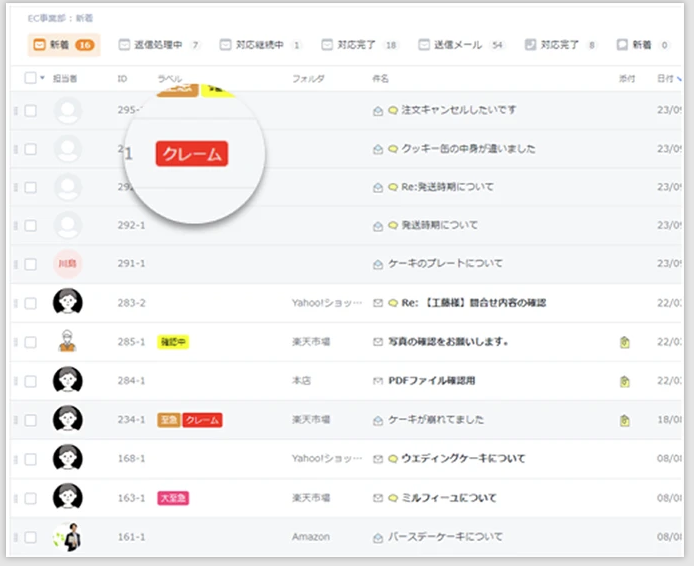Mark checkbox for row 163-1
This screenshot has width=694, height=566.
coord(30,499)
